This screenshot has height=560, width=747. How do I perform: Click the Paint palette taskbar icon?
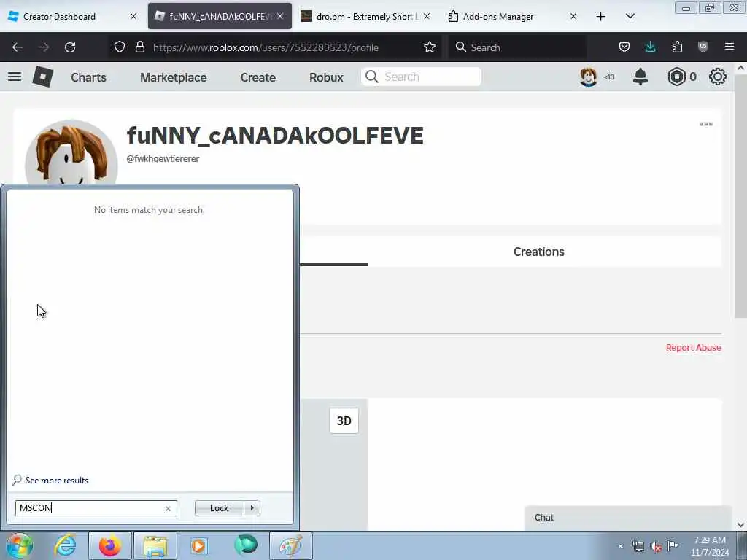click(x=291, y=545)
